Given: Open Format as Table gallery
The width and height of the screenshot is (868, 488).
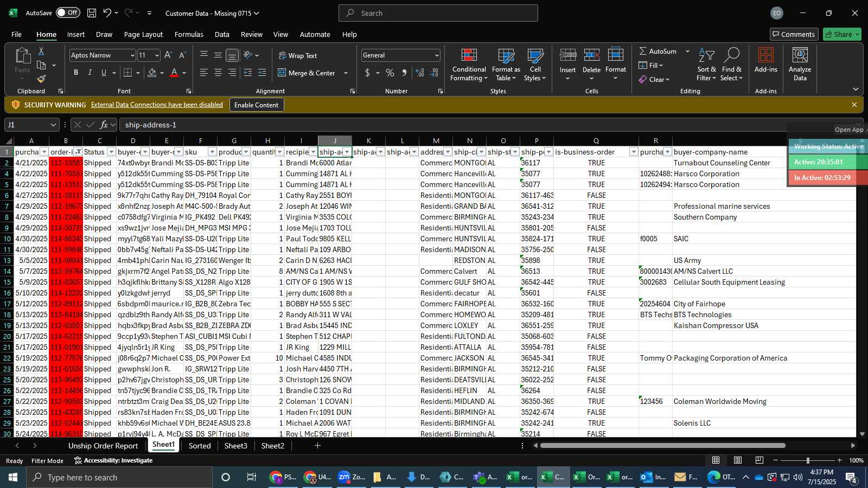Looking at the screenshot, I should (506, 65).
